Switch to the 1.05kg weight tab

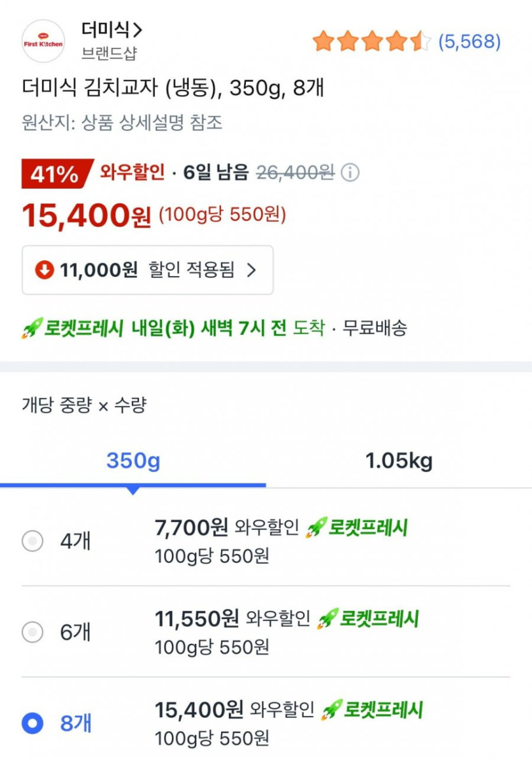(x=398, y=461)
